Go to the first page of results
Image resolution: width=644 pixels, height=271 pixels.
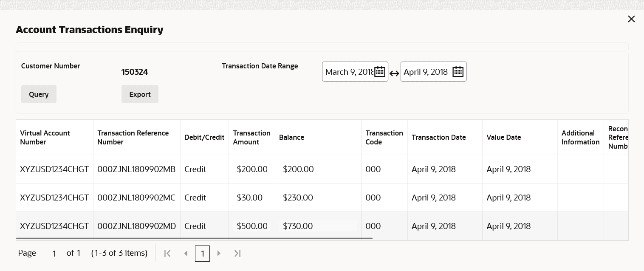point(167,254)
